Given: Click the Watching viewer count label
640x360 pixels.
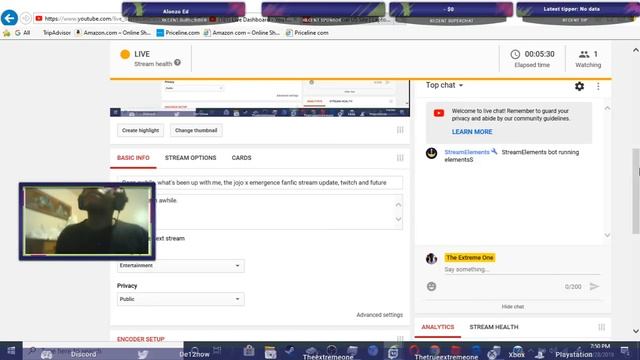Looking at the screenshot, I should click(x=588, y=65).
